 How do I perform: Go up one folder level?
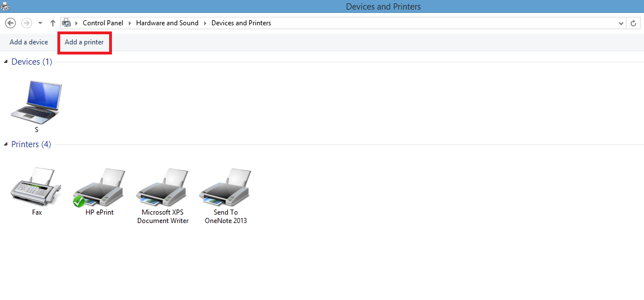pos(53,23)
